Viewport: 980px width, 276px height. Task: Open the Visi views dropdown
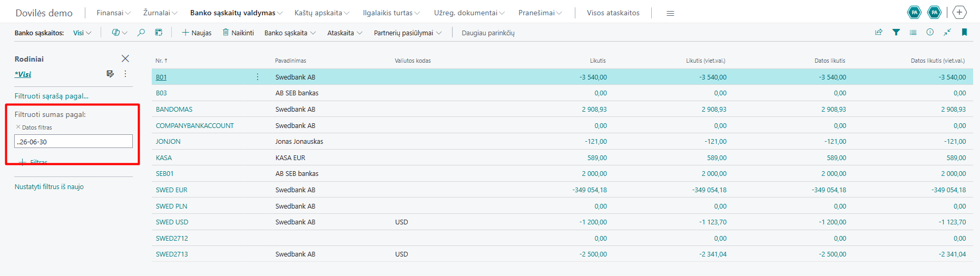coord(82,33)
